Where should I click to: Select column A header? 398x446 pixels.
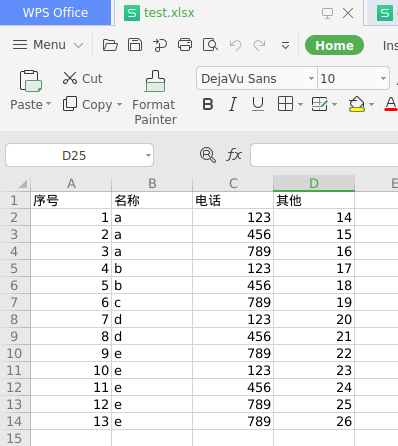71,183
